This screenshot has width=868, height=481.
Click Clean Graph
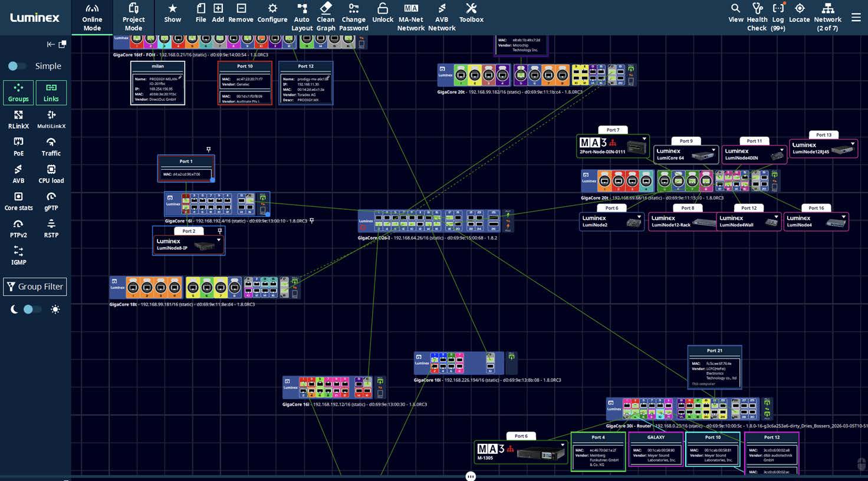click(325, 17)
